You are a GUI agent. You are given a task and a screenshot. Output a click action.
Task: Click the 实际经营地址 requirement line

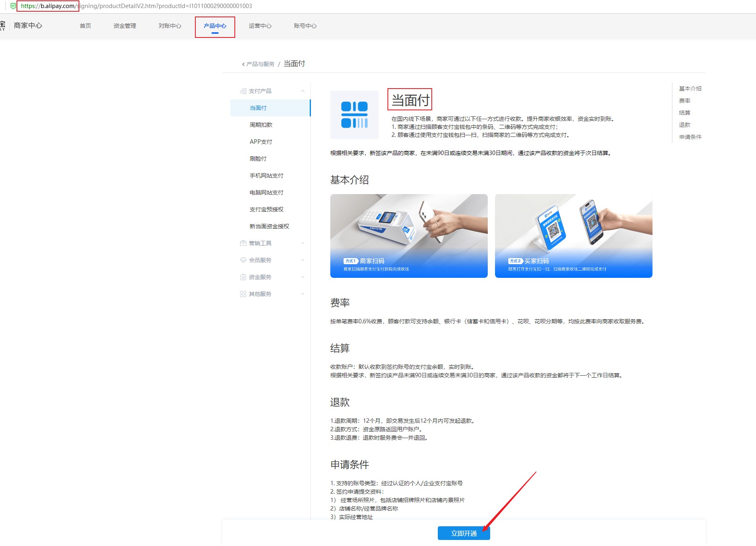(352, 517)
